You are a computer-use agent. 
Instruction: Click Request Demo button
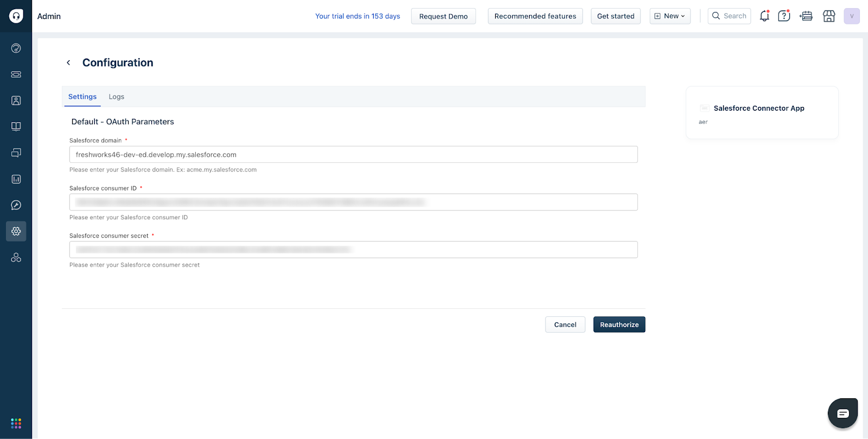pos(443,16)
